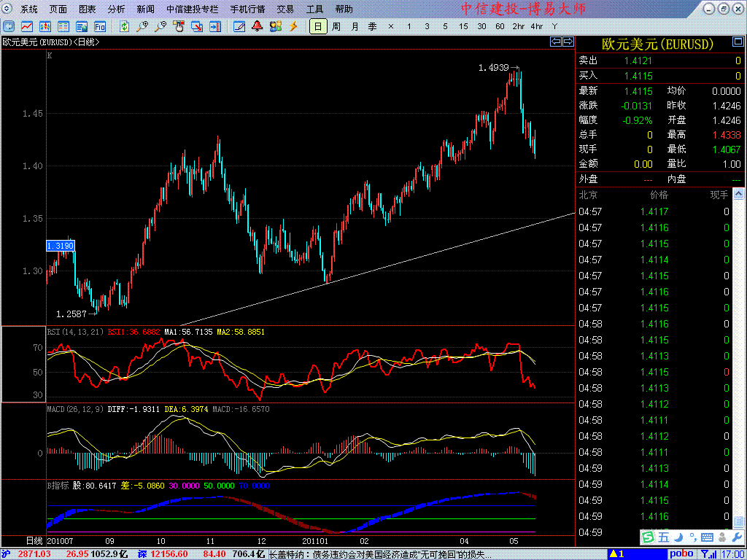This screenshot has height=560, width=747.
Task: Switch to 15 minute period
Action: (463, 26)
